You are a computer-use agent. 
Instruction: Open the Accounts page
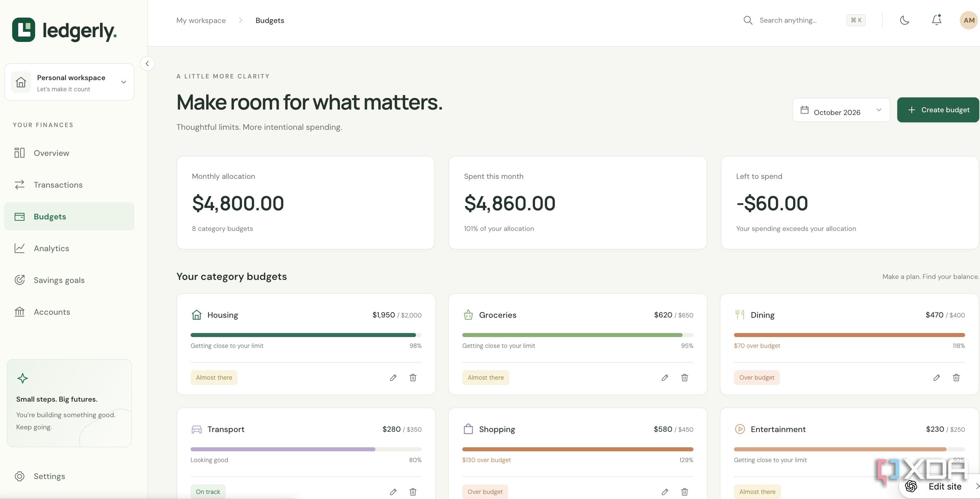(x=69, y=312)
